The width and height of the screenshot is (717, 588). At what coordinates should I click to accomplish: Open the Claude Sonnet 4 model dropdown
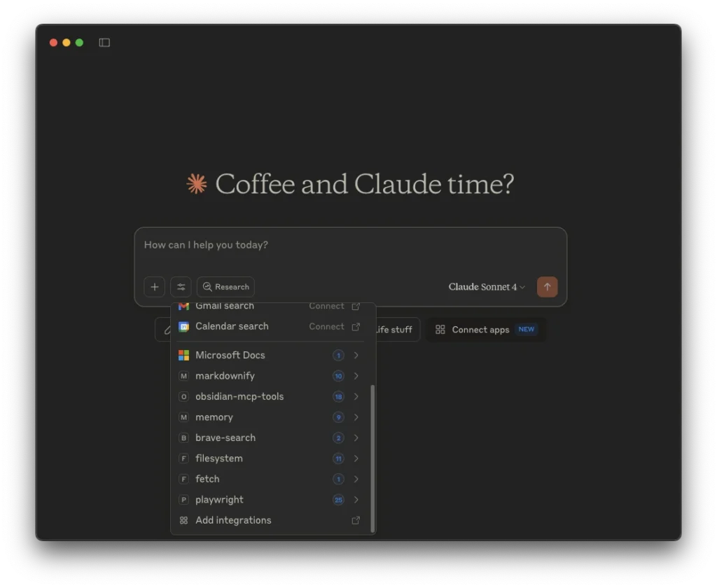pyautogui.click(x=487, y=287)
